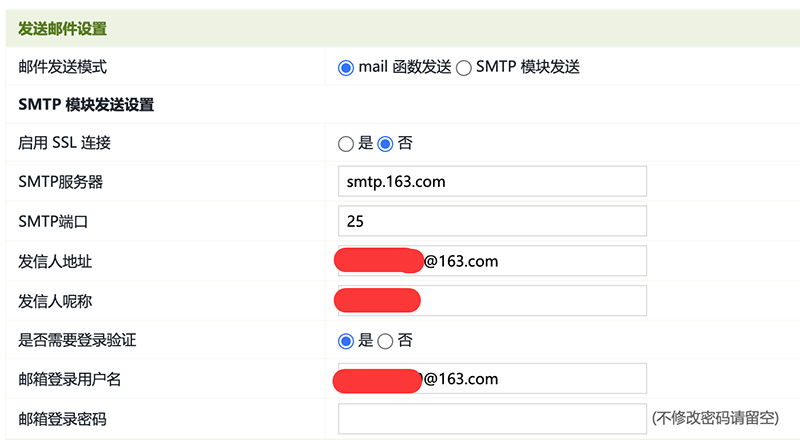The image size is (800, 440).
Task: Choose SMTP 模块发送 as the sending mode
Action: click(464, 68)
